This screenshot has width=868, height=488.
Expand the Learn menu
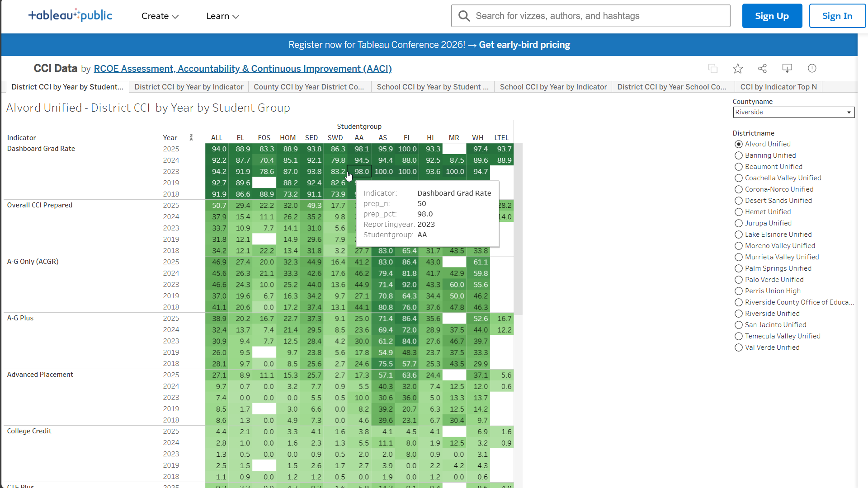point(222,16)
